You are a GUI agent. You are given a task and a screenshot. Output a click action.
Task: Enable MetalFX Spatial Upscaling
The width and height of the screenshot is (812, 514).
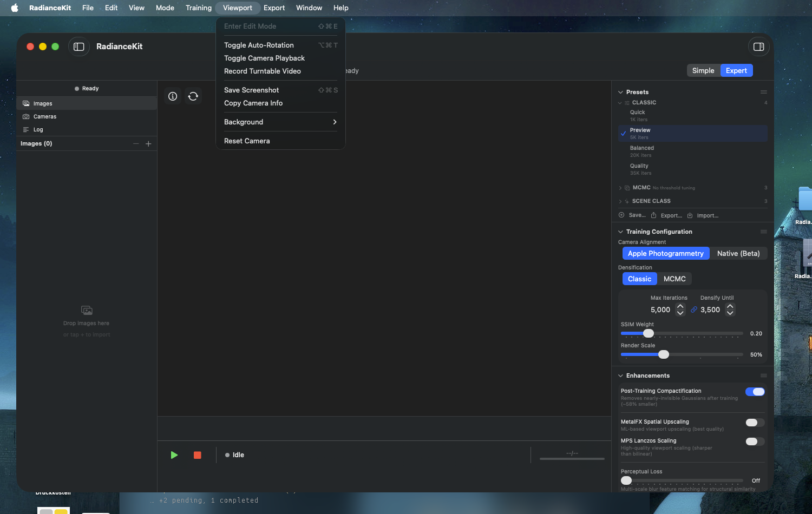coord(755,423)
